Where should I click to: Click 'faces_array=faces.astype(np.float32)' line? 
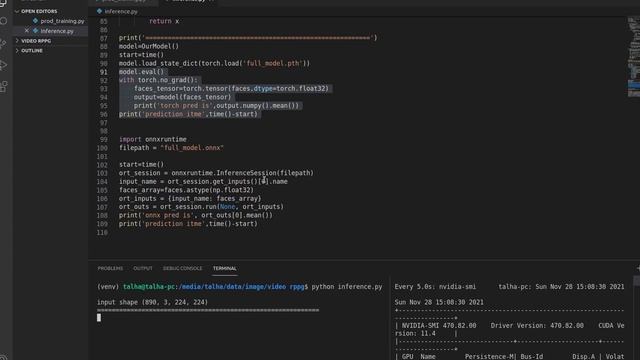coord(186,190)
